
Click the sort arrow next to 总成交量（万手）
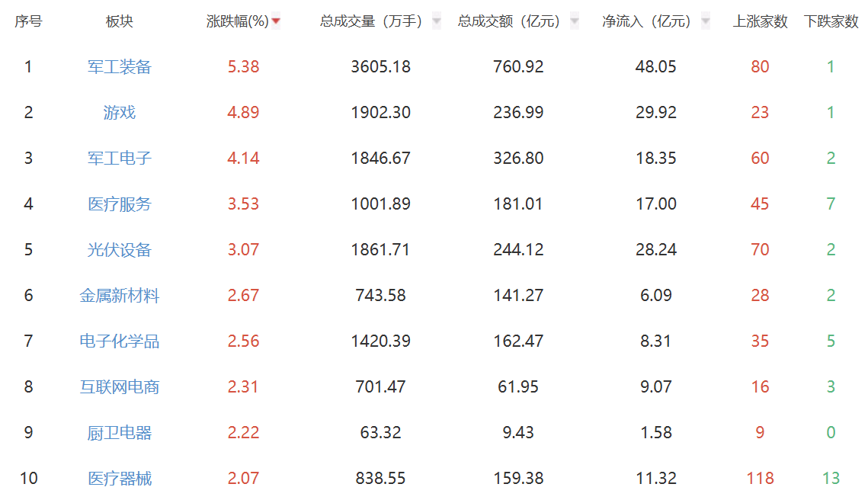pyautogui.click(x=437, y=21)
